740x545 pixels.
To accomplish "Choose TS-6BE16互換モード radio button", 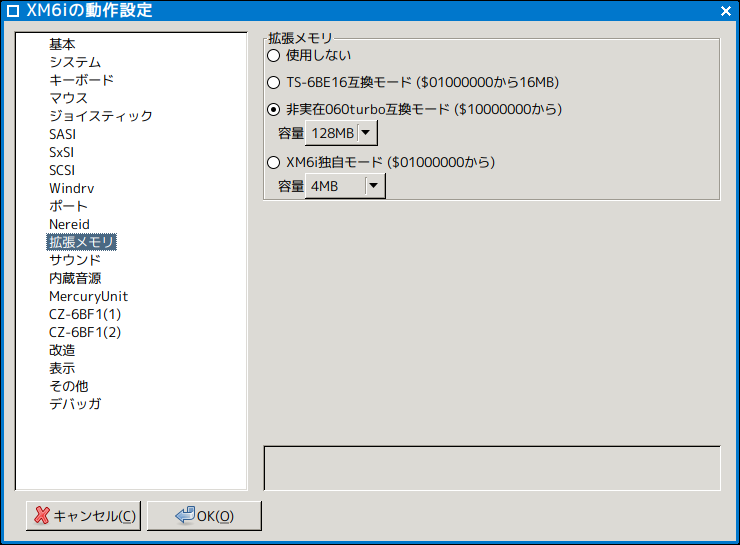I will (274, 83).
